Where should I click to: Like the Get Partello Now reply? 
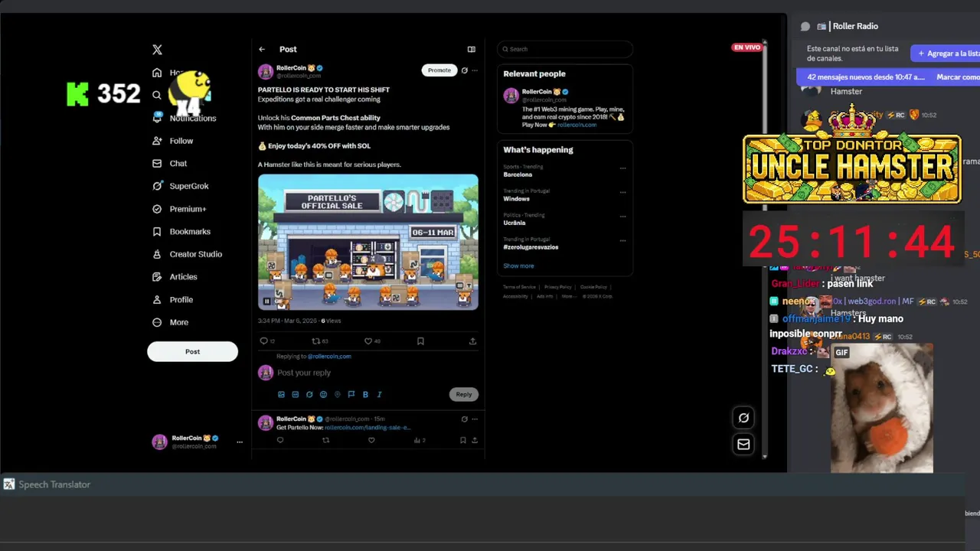[371, 440]
